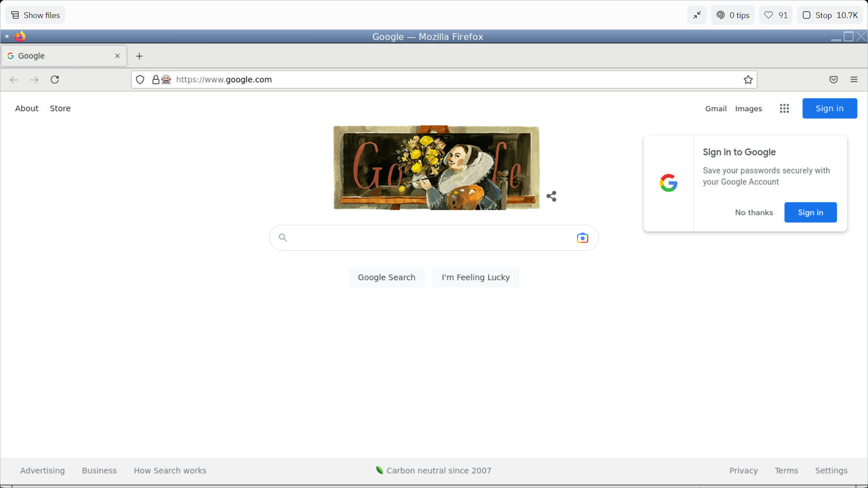Open the Business footer link
The width and height of the screenshot is (868, 488).
pyautogui.click(x=99, y=471)
